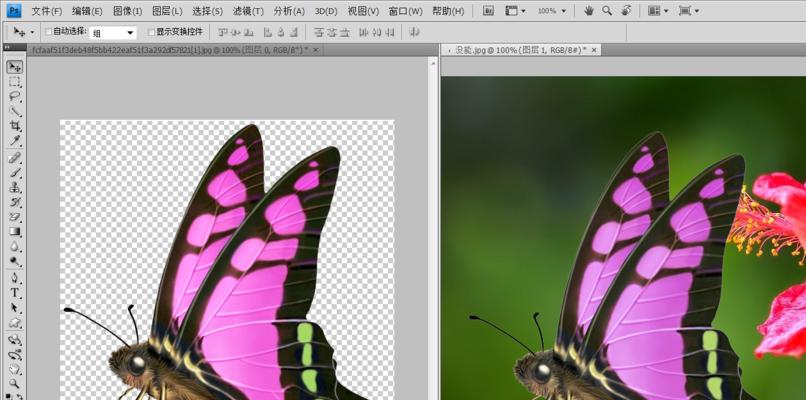The image size is (806, 400).
Task: Switch to the .jpg 图层 1 document tab
Action: [520, 50]
